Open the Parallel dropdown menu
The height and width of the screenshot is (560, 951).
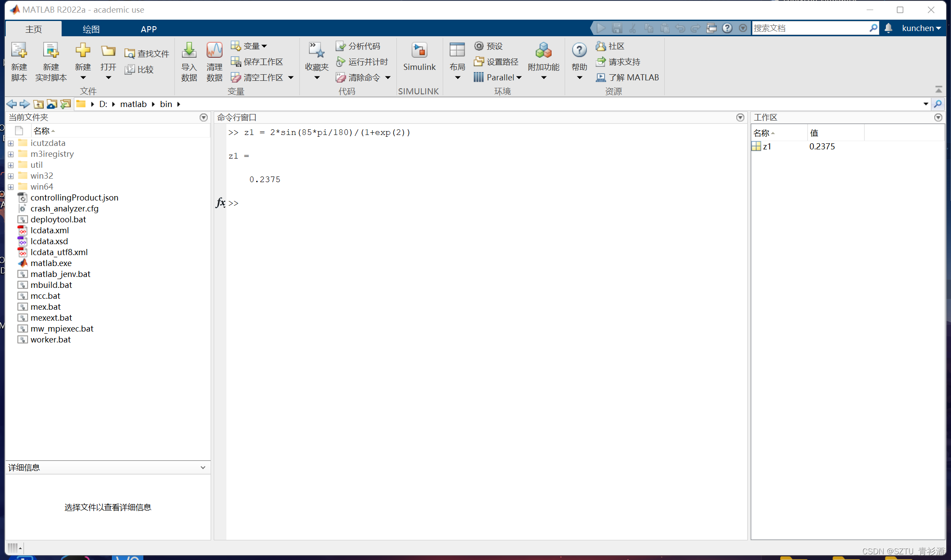point(519,77)
